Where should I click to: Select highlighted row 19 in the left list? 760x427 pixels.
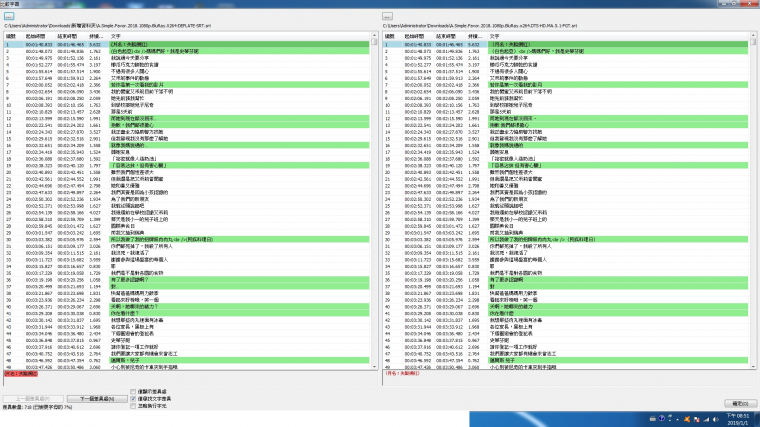187,165
